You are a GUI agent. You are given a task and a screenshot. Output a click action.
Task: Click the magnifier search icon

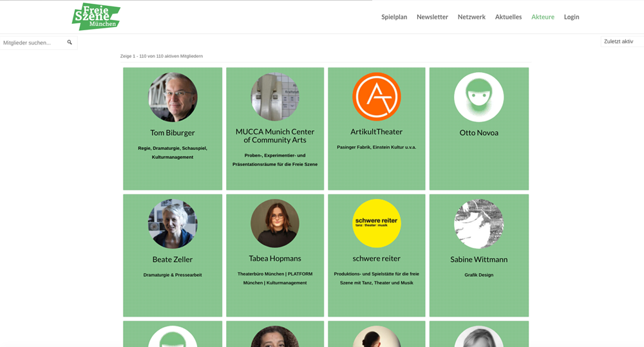click(70, 42)
